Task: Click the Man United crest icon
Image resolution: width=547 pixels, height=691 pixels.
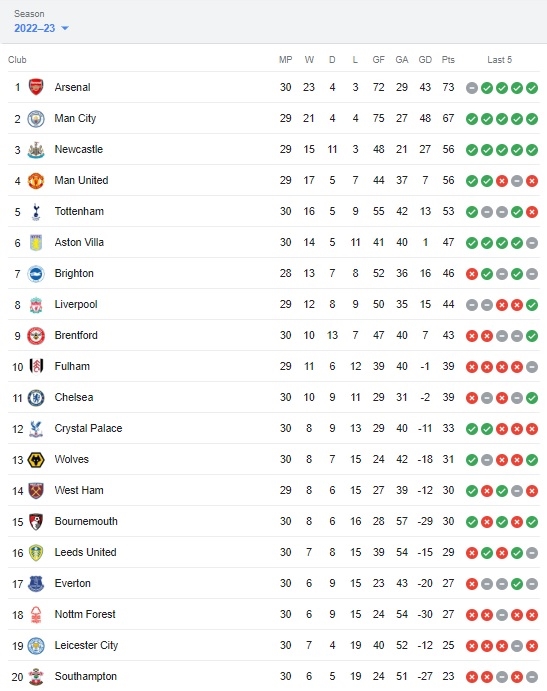Action: [36, 181]
